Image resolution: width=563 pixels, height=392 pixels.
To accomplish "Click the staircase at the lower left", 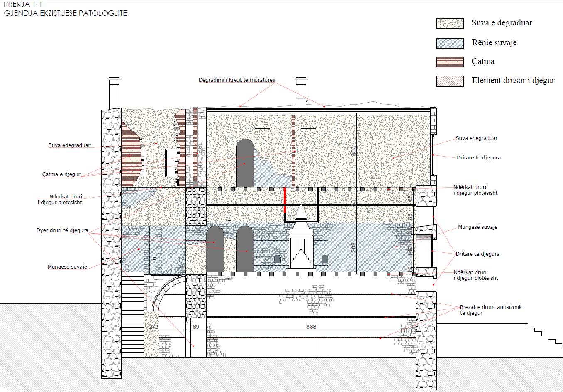I will point(132,314).
